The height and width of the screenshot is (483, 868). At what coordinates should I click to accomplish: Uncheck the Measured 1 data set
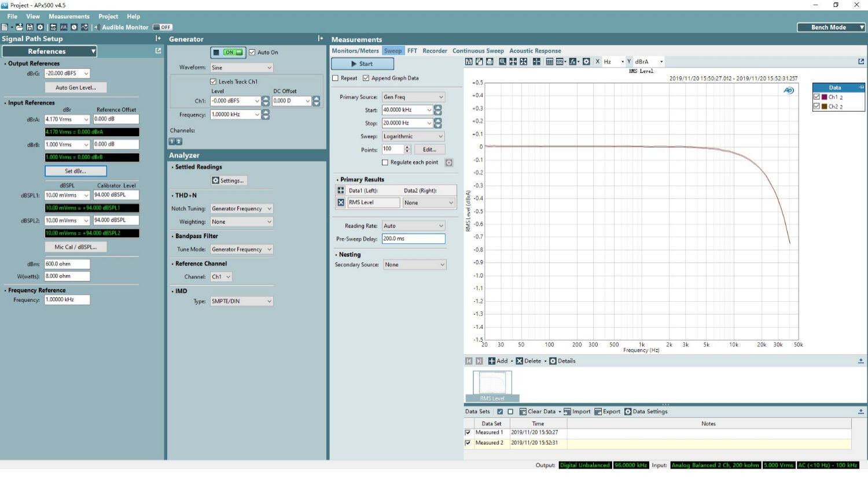[x=468, y=433]
